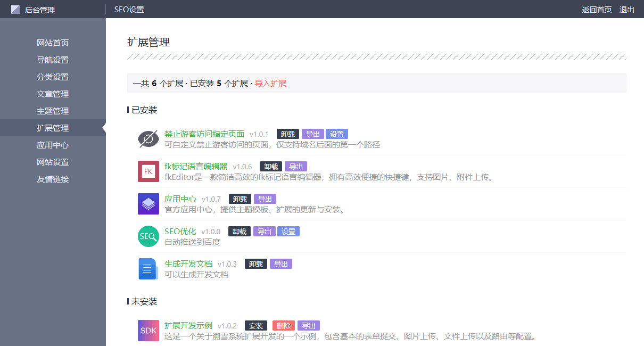Click the crossed-eye visitor block extension icon
Screen dimensions: 644x346
(148, 139)
